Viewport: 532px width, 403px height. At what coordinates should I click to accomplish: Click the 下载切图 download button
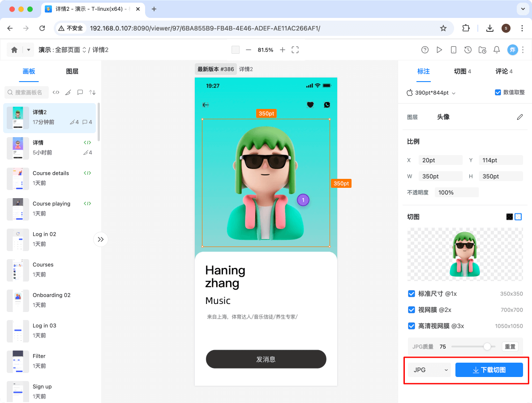pos(489,369)
